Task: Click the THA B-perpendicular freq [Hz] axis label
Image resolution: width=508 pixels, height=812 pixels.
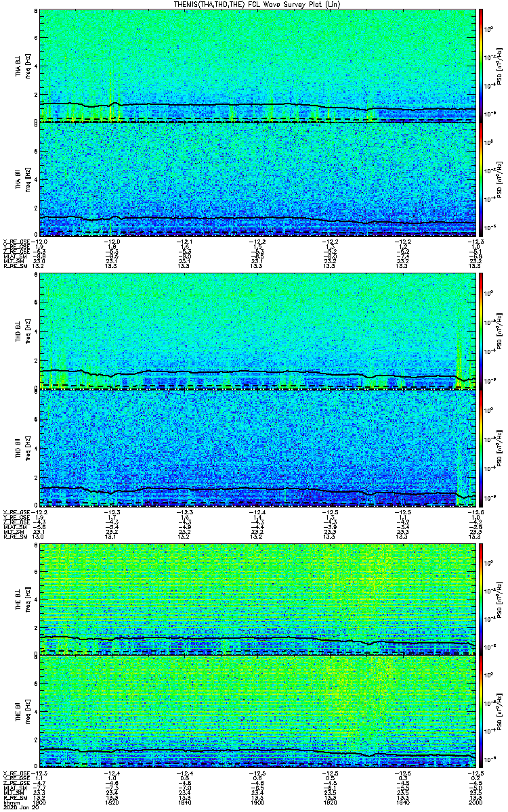Action: pos(28,66)
